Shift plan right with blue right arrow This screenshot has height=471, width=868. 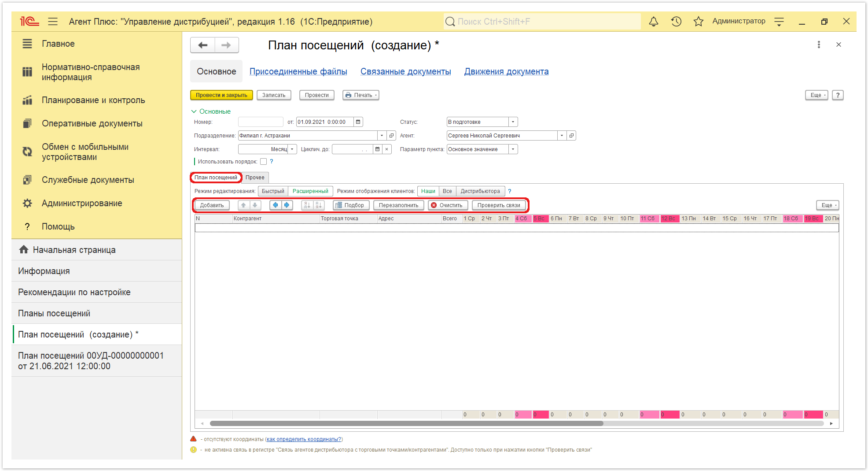pyautogui.click(x=287, y=205)
